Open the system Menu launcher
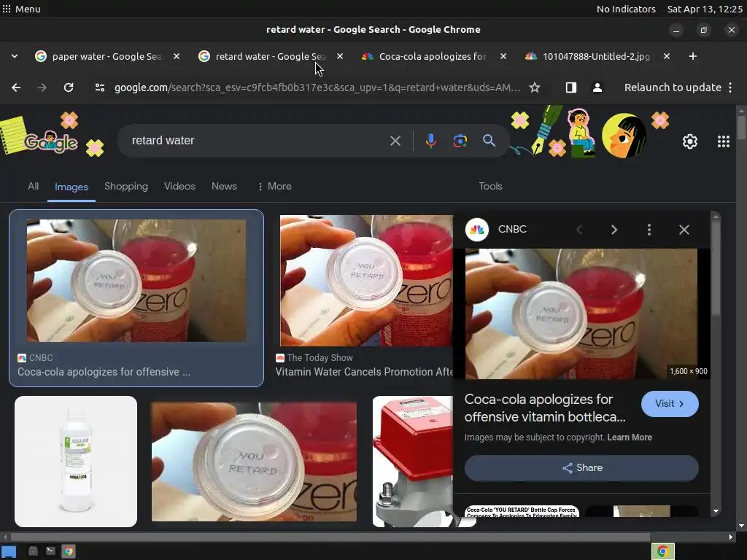The image size is (747, 560). tap(21, 9)
